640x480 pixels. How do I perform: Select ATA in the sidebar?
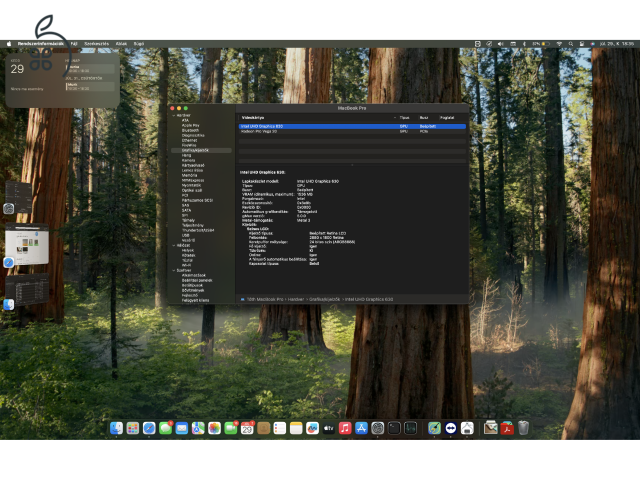click(x=185, y=120)
